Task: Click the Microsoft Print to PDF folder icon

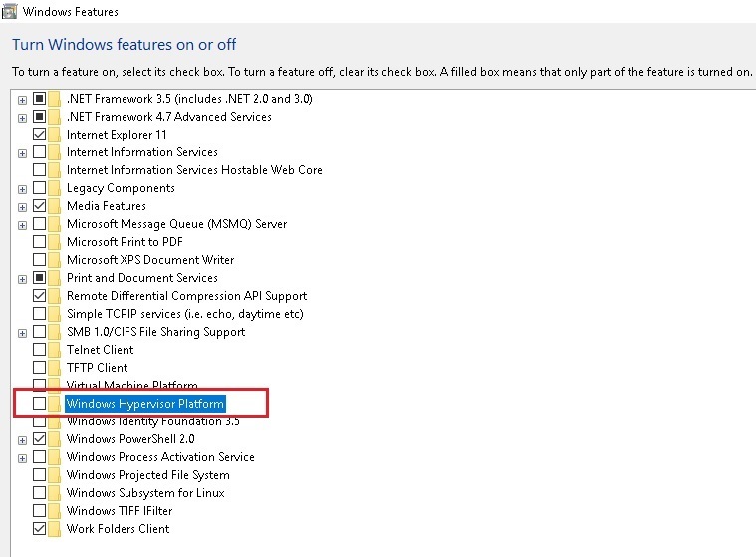Action: 55,241
